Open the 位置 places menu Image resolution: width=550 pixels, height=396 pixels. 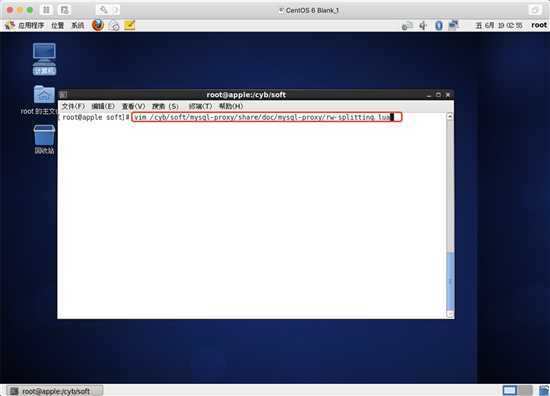tap(58, 25)
